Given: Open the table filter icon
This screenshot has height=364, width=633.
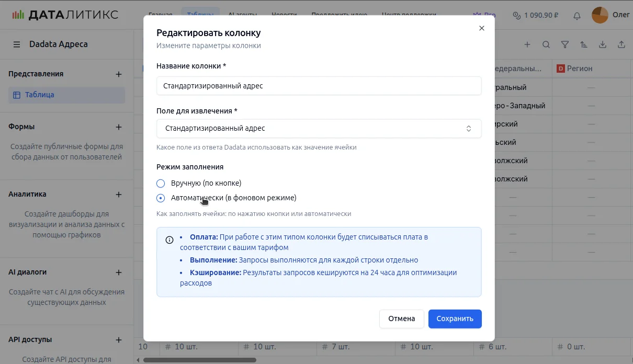Looking at the screenshot, I should coord(565,45).
